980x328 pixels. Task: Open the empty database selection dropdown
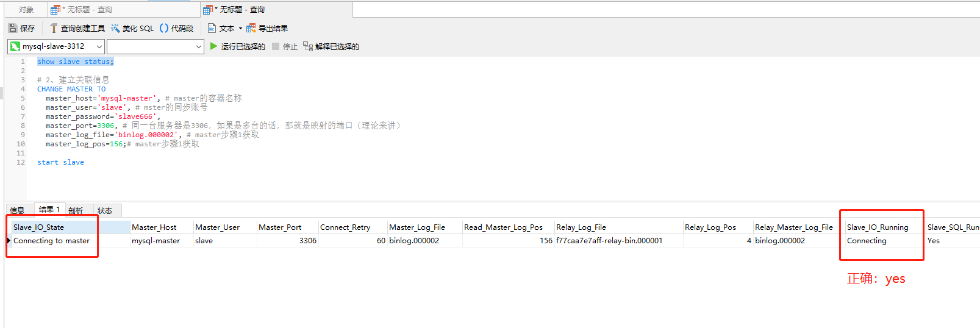[198, 46]
